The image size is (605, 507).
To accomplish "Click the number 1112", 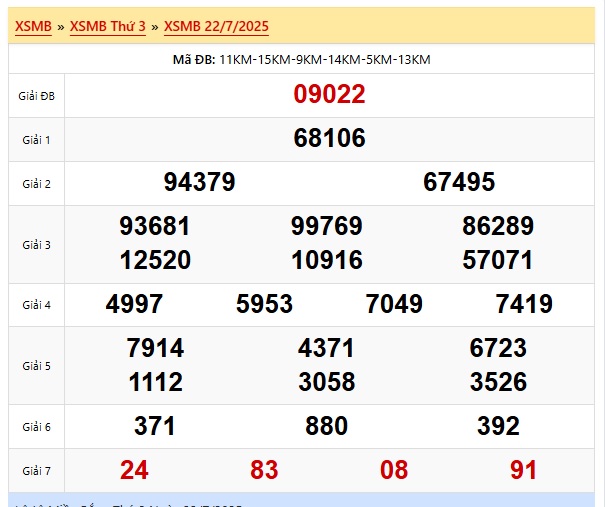I will tap(155, 382).
